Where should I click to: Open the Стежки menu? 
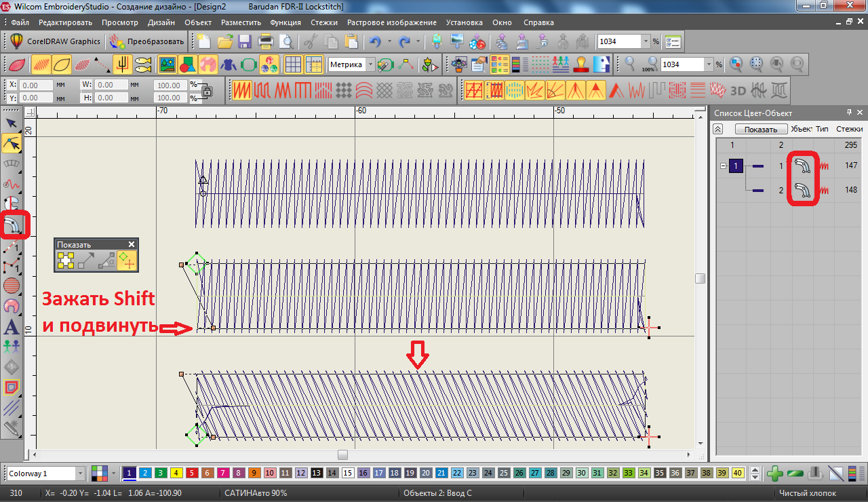pyautogui.click(x=324, y=22)
